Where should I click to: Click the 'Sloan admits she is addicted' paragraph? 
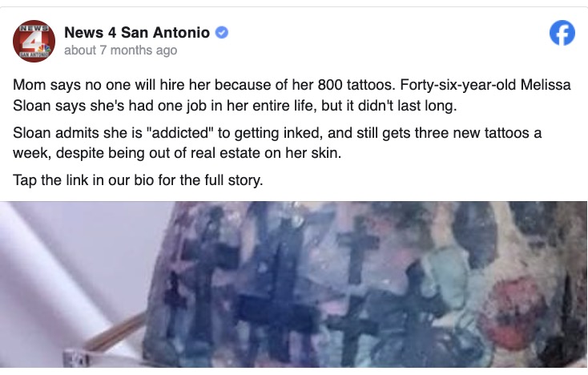click(277, 143)
